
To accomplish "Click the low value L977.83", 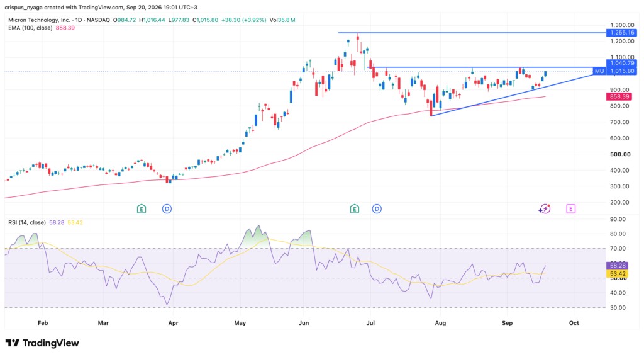I will (x=179, y=20).
